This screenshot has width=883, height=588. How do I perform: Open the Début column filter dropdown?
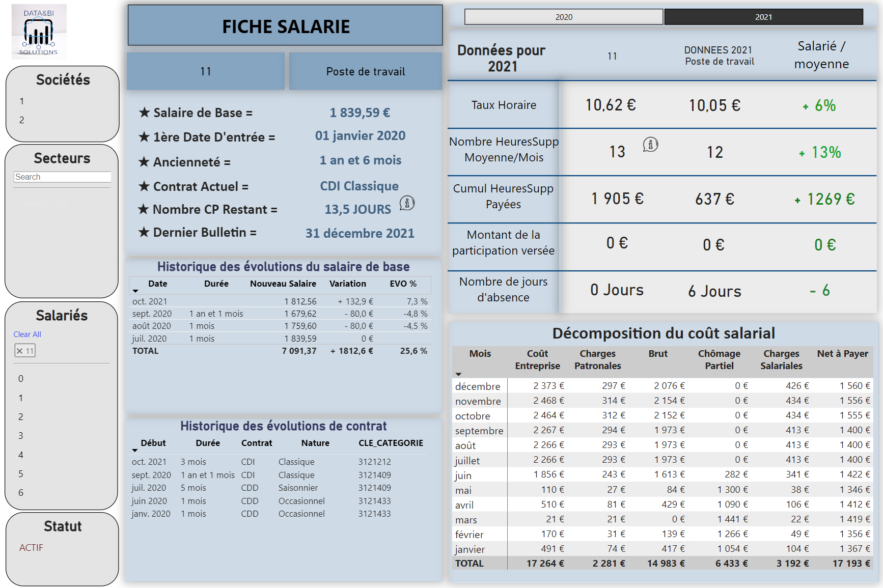(135, 450)
